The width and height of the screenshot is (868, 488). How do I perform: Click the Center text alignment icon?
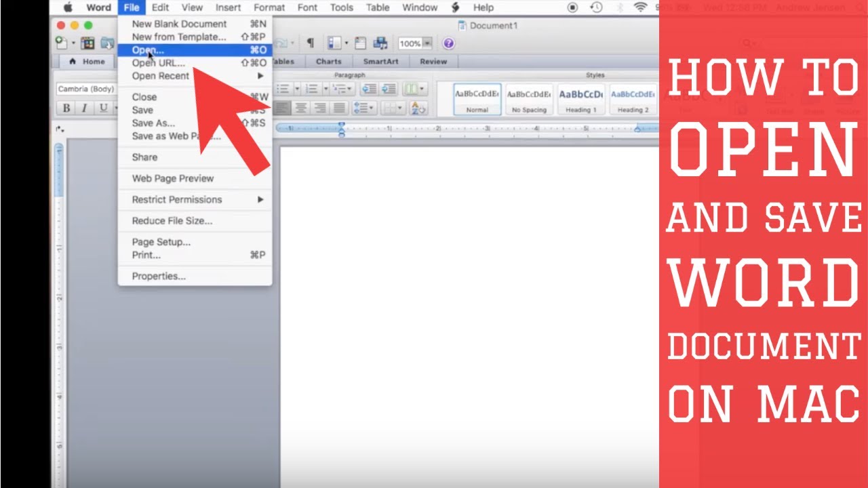[301, 108]
